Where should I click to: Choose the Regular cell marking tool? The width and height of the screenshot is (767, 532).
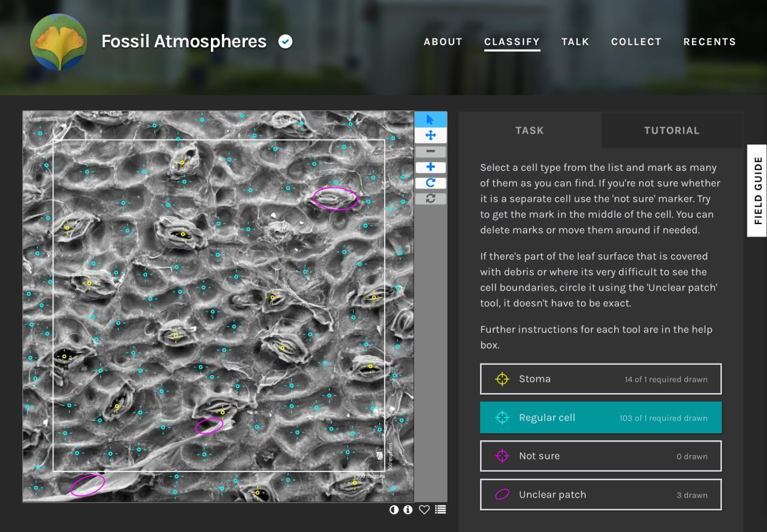coord(601,418)
